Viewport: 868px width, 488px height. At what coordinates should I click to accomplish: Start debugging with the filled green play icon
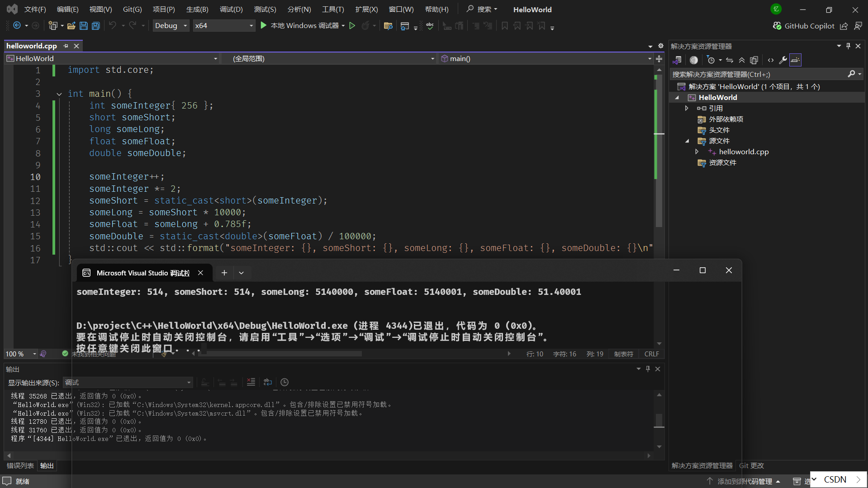tap(264, 26)
